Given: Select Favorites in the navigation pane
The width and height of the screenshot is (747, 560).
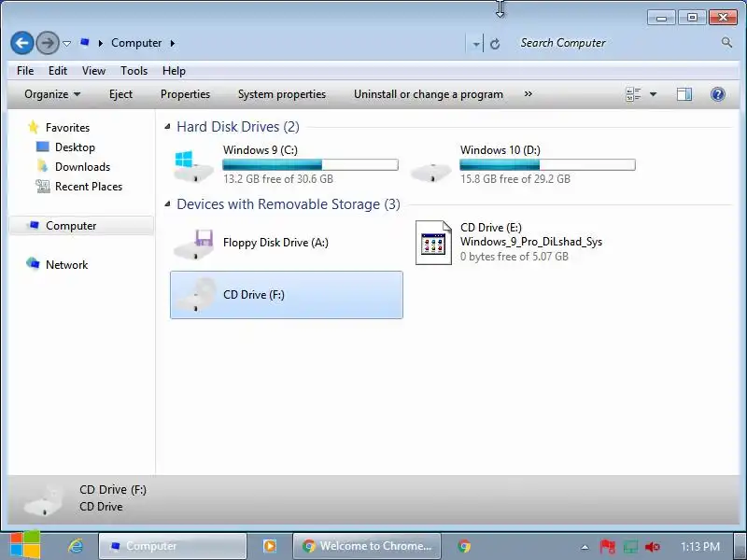Looking at the screenshot, I should 67,128.
